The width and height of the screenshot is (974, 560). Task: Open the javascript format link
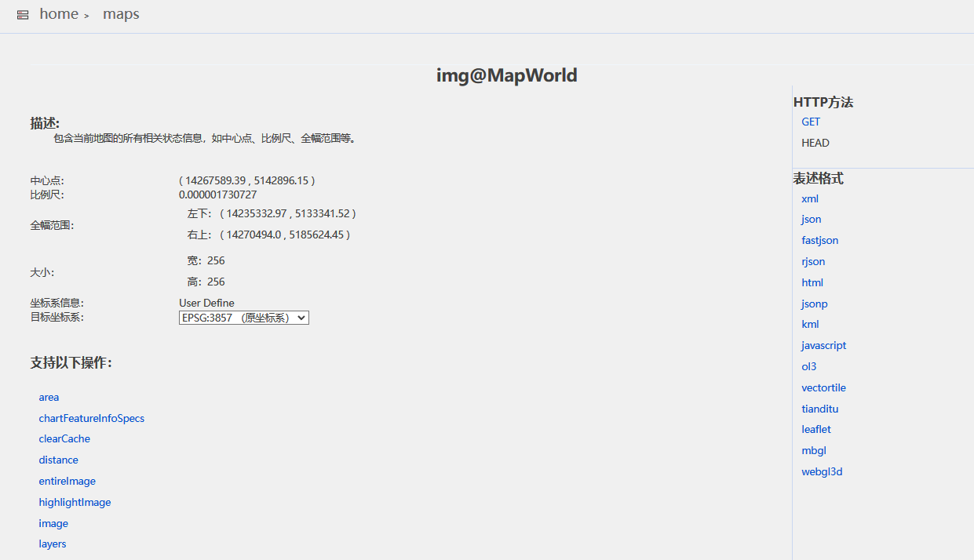tap(824, 345)
